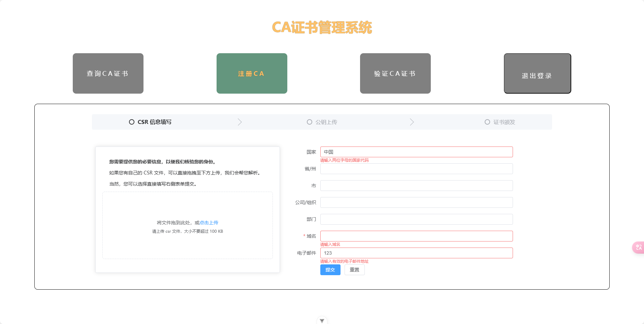Click the circle icon beside 公钥上传
This screenshot has width=644, height=324.
pos(310,122)
